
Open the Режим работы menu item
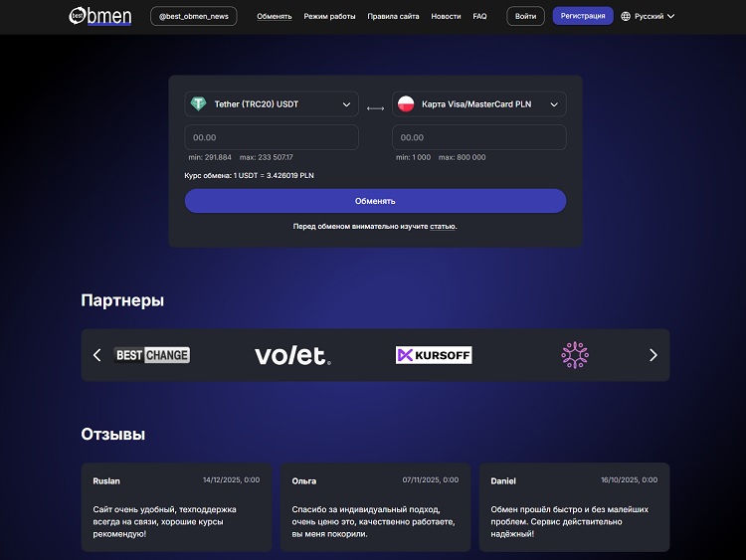tap(329, 16)
